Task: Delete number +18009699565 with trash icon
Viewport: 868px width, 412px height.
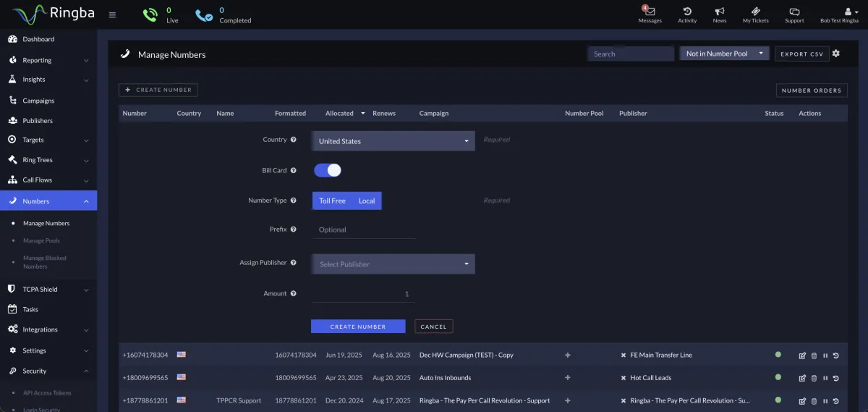Action: click(x=814, y=378)
